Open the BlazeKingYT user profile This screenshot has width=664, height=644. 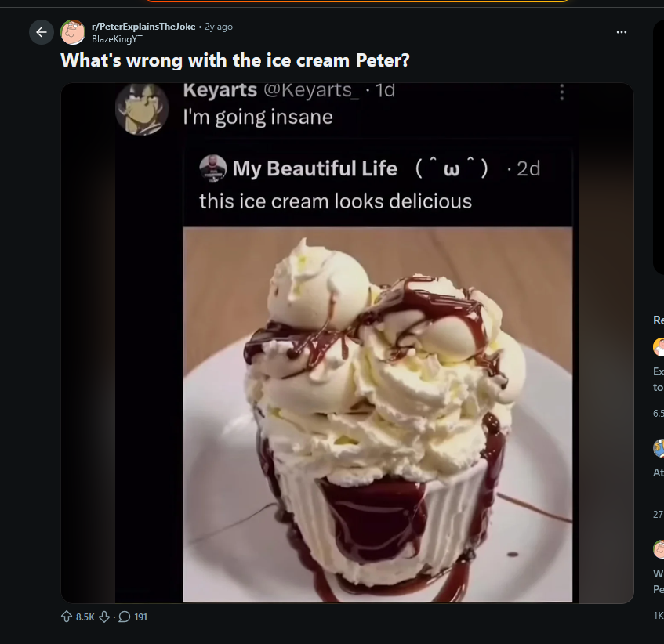(117, 39)
